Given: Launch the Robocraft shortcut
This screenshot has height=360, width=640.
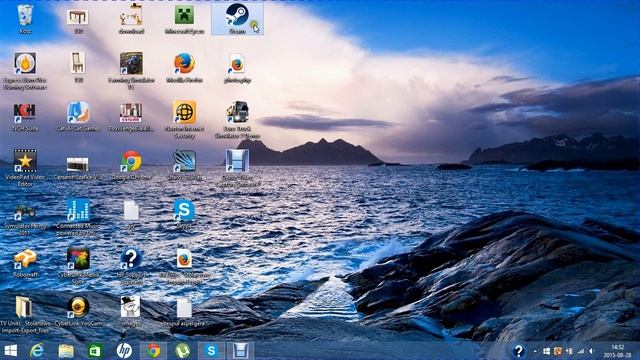Looking at the screenshot, I should point(25,259).
